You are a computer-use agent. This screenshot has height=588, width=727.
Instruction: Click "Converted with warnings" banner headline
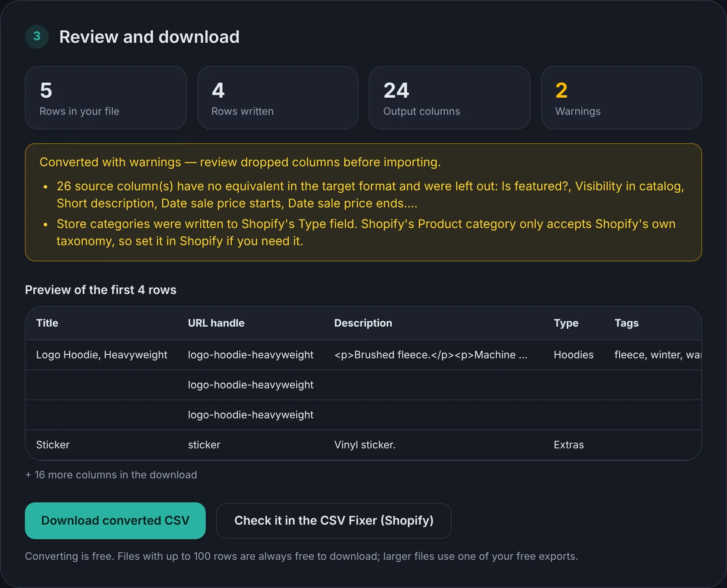point(240,162)
